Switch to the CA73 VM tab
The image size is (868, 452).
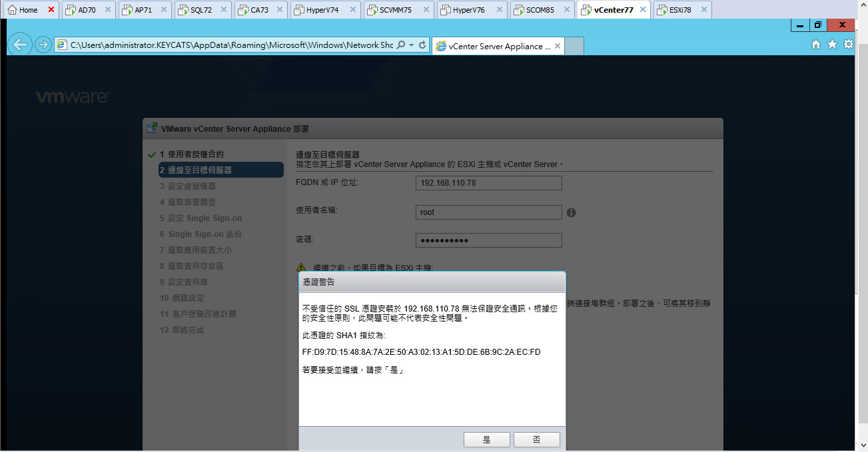260,10
